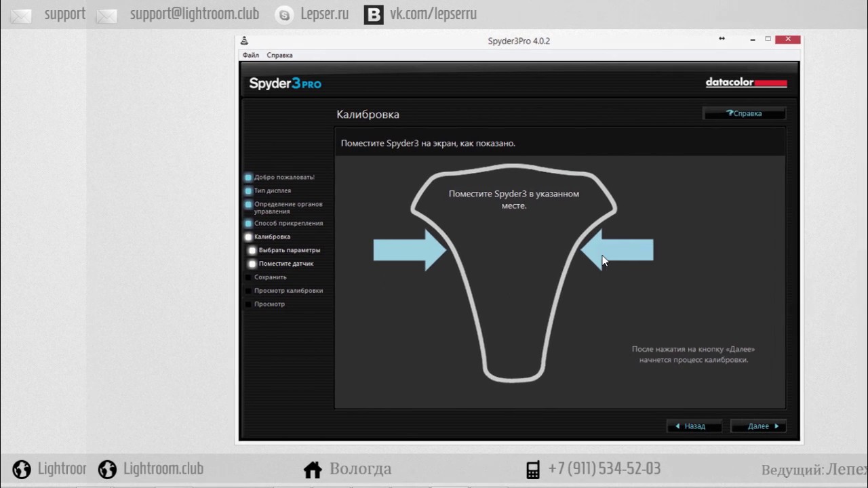Viewport: 868px width, 488px height.
Task: Click the Далее button
Action: click(758, 426)
